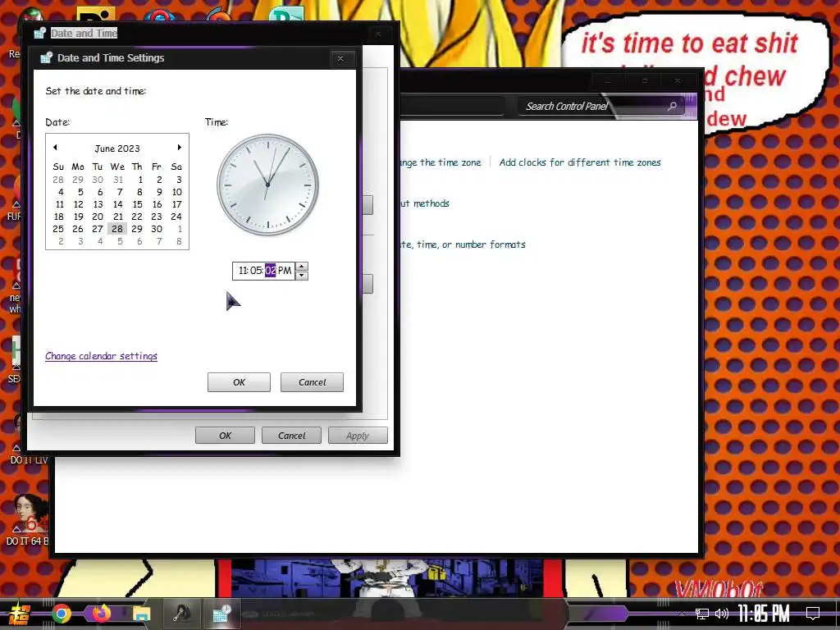Close the Date and Time Settings dialog
The width and height of the screenshot is (840, 630).
point(340,58)
